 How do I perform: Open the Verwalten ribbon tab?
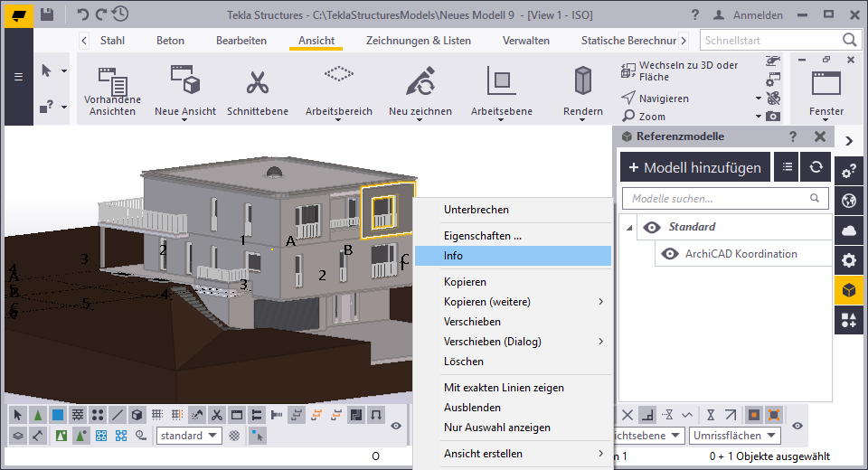526,41
